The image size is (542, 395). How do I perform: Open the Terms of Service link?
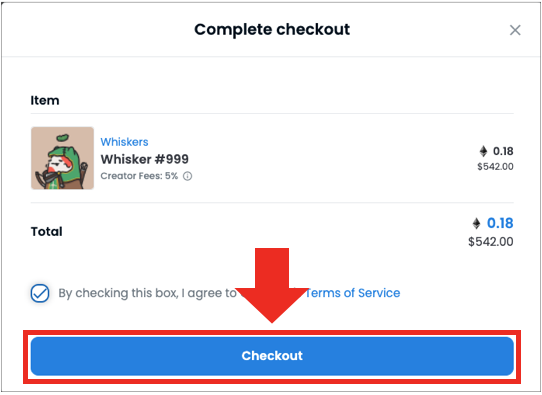(353, 293)
